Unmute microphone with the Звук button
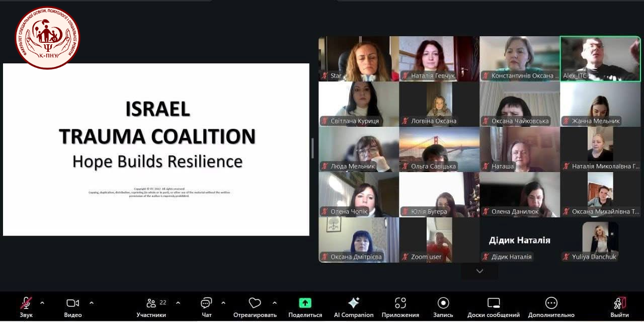The image size is (644, 322). tap(26, 303)
